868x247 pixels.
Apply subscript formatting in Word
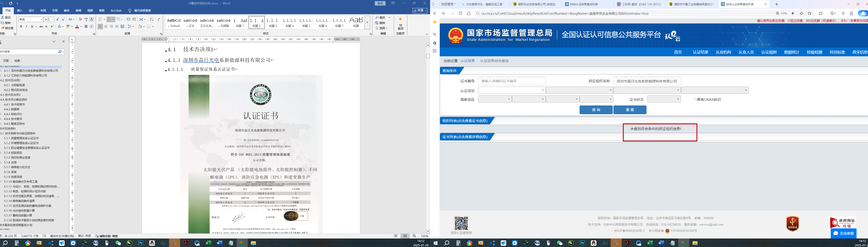[46, 27]
